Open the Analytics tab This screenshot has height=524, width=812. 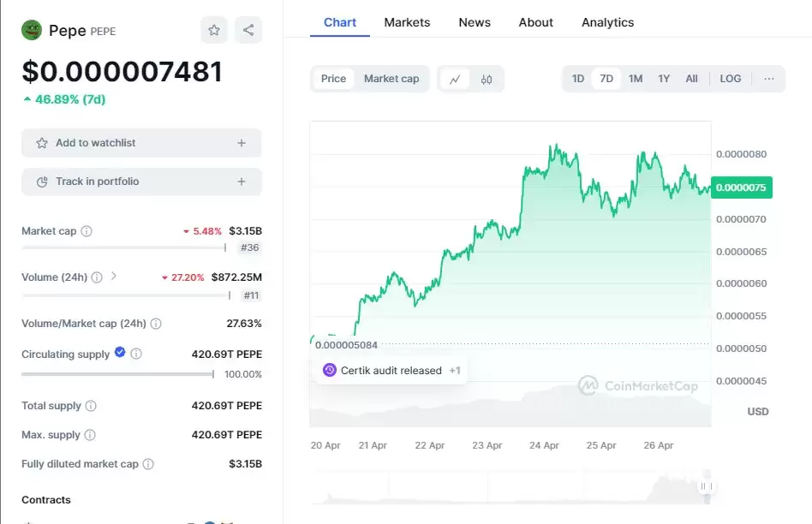click(607, 22)
